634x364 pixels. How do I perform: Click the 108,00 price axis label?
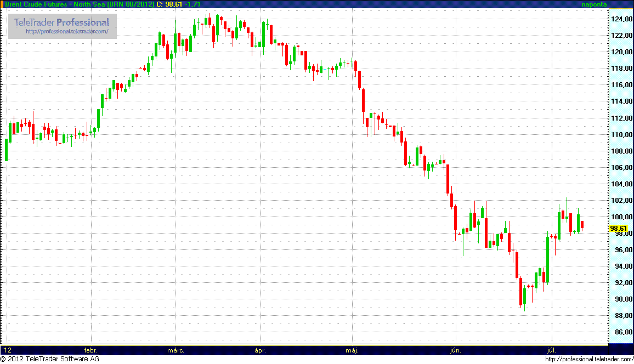point(621,151)
